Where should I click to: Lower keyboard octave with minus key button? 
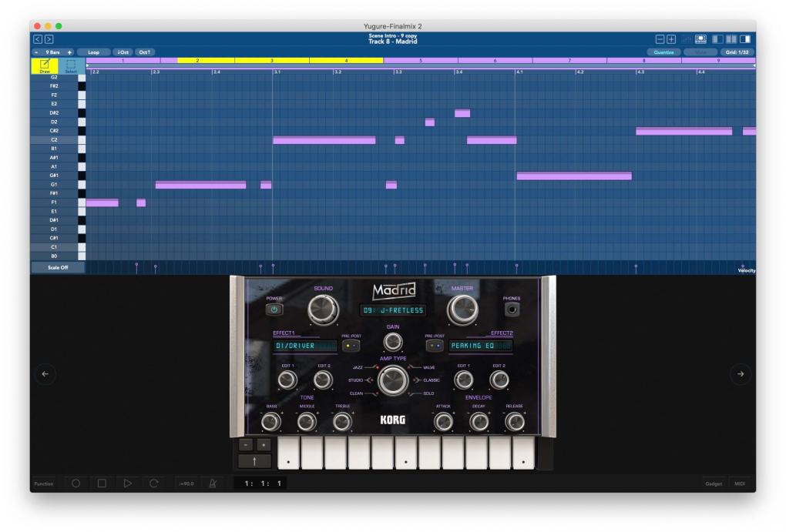click(x=246, y=444)
